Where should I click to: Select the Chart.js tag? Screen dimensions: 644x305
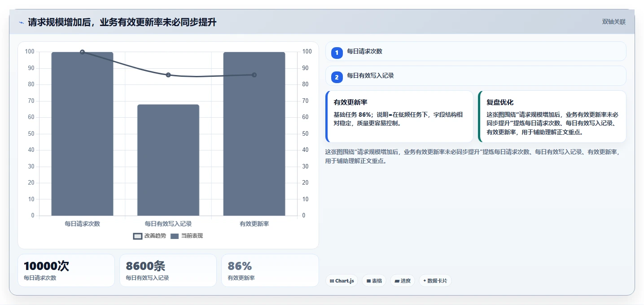(x=342, y=281)
